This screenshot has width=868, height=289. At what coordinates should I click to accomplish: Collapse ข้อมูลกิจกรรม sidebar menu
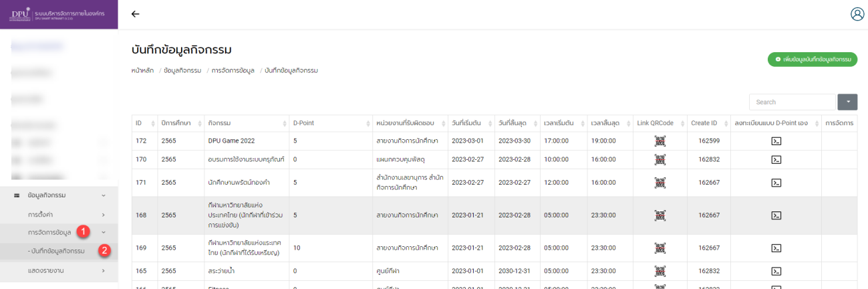tap(59, 195)
